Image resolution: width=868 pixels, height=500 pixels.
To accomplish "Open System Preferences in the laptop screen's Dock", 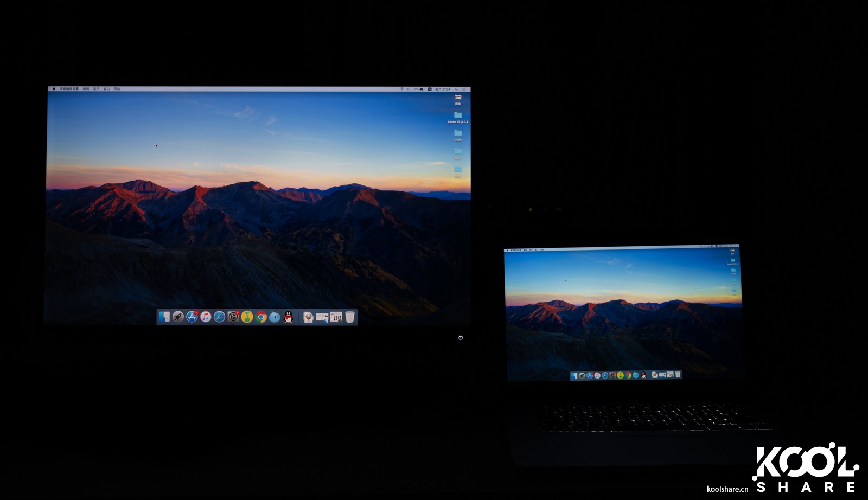I will click(612, 375).
